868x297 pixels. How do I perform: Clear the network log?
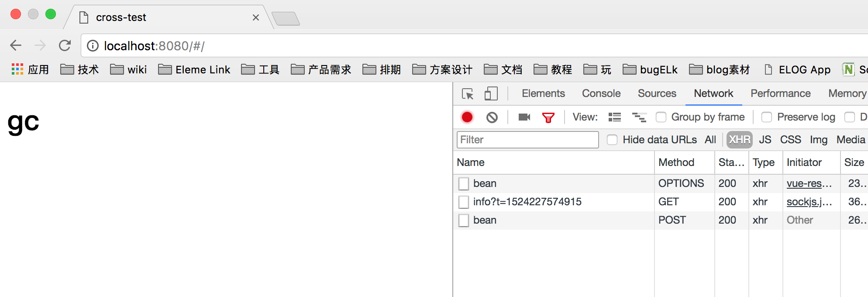click(492, 117)
